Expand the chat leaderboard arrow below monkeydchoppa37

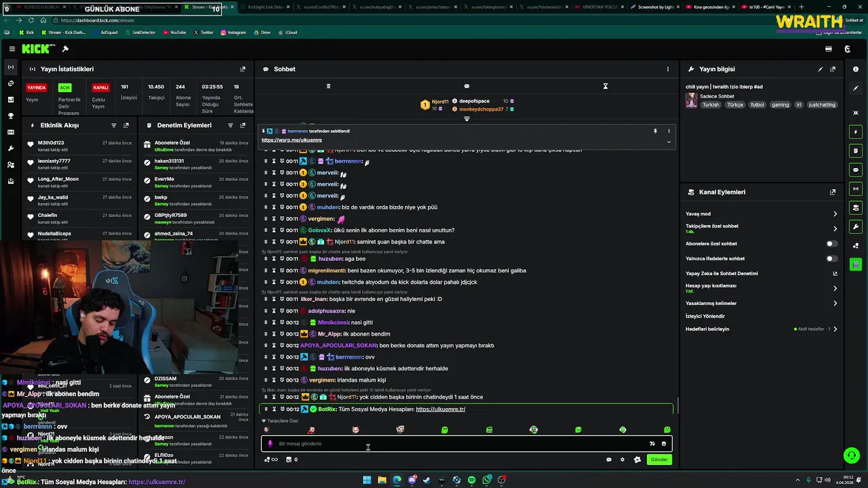coord(467,119)
